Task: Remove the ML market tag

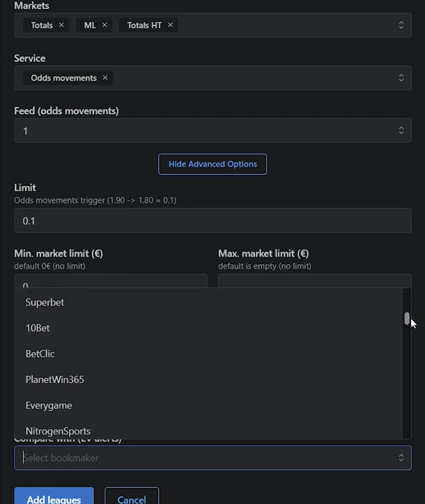Action: 104,25
